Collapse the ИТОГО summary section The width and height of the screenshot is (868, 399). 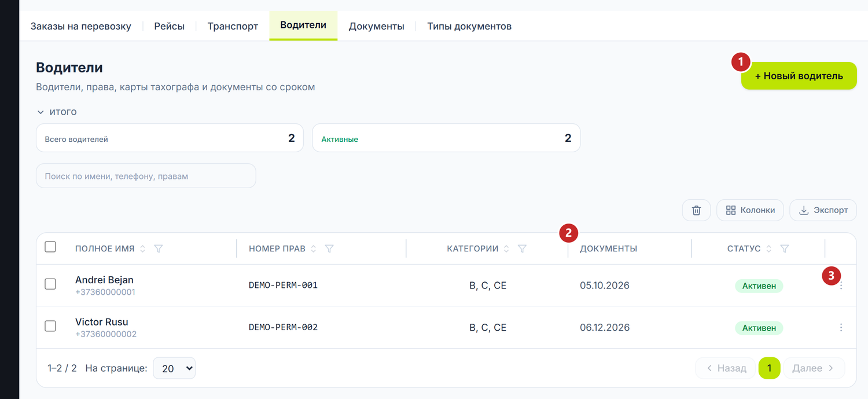[57, 112]
